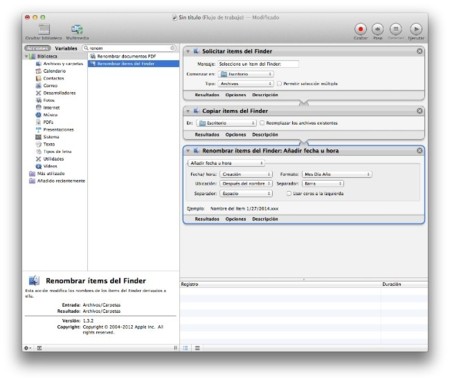Enable Reemplazar los archivos existentes checkbox

coord(262,123)
